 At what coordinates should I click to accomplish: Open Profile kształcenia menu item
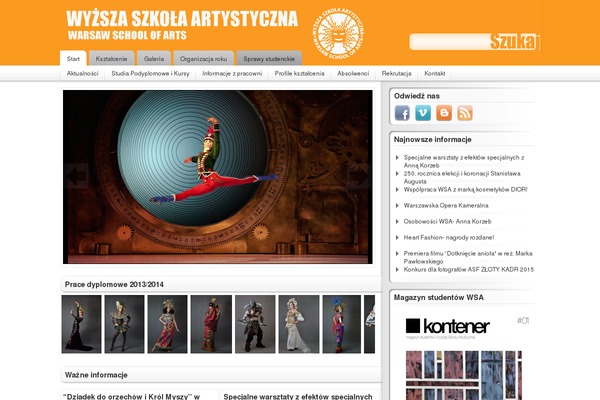point(300,73)
